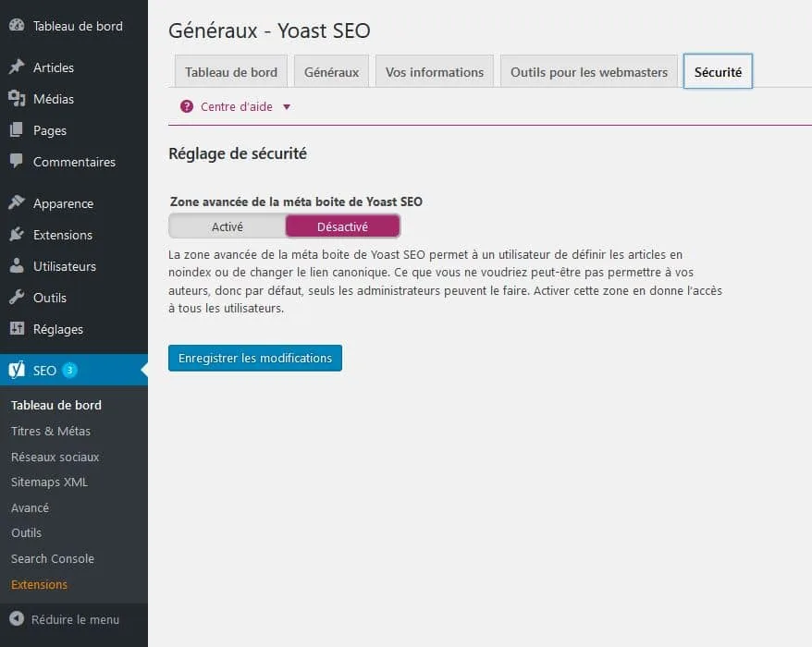Open the Vos informations tab
The image size is (812, 647).
click(435, 72)
